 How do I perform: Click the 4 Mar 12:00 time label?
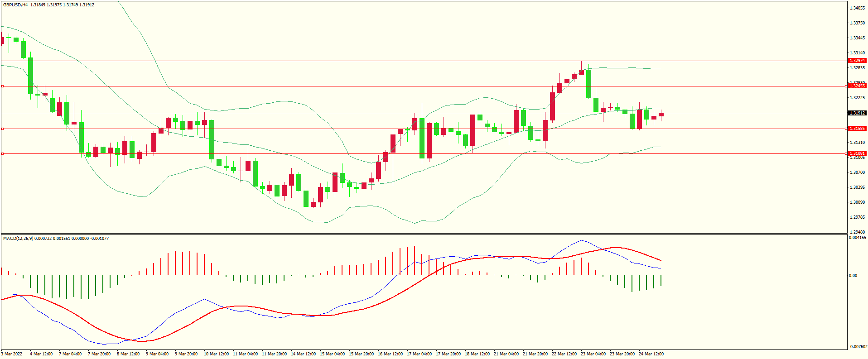coord(41,354)
